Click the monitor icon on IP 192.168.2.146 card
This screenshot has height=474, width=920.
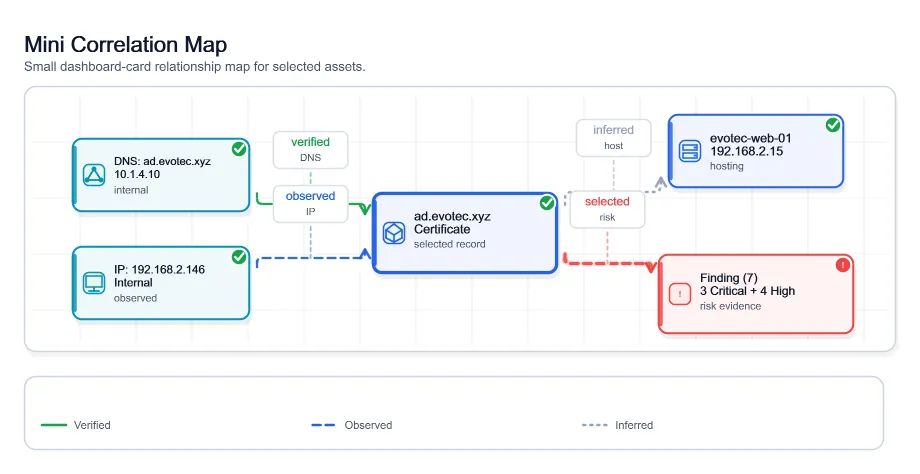[x=94, y=283]
